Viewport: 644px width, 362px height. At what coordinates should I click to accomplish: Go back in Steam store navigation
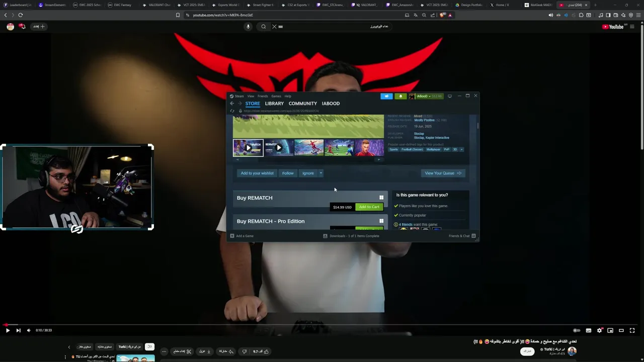[x=232, y=104]
